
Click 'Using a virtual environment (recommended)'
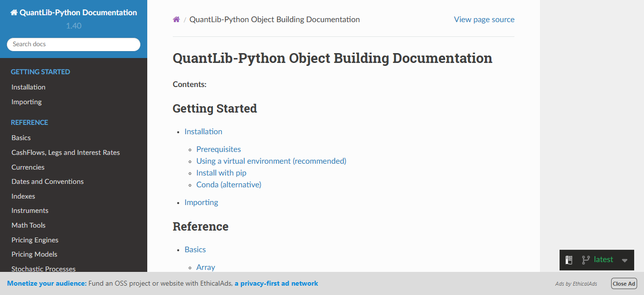coord(271,161)
